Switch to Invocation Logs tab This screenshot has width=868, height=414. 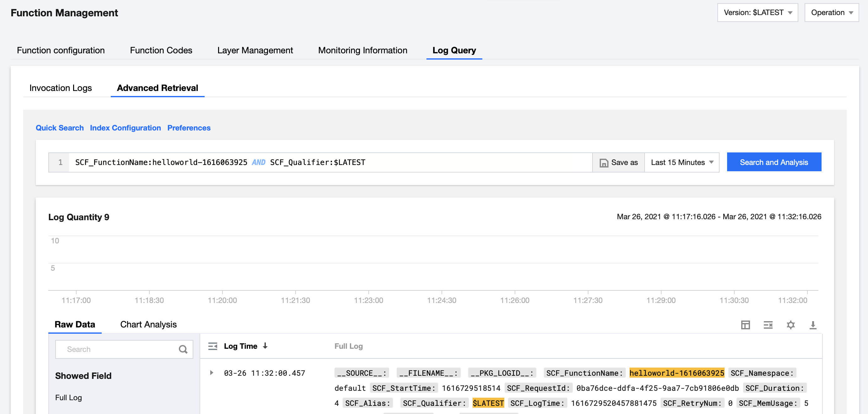pyautogui.click(x=61, y=88)
